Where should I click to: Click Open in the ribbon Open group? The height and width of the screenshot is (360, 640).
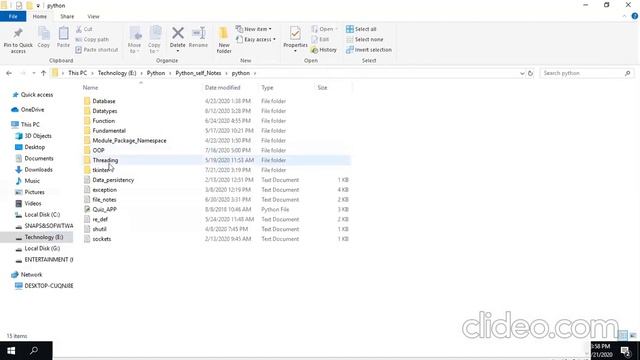pos(324,29)
